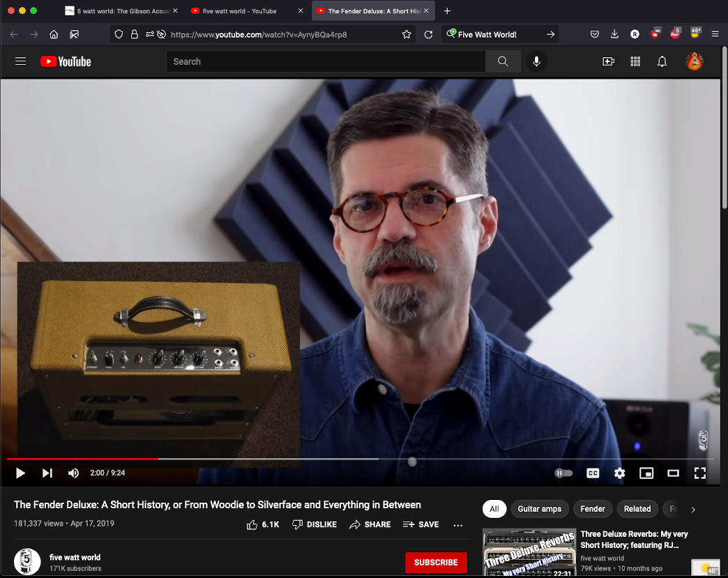Image resolution: width=728 pixels, height=578 pixels.
Task: Toggle autoplay switch in player
Action: pos(563,473)
